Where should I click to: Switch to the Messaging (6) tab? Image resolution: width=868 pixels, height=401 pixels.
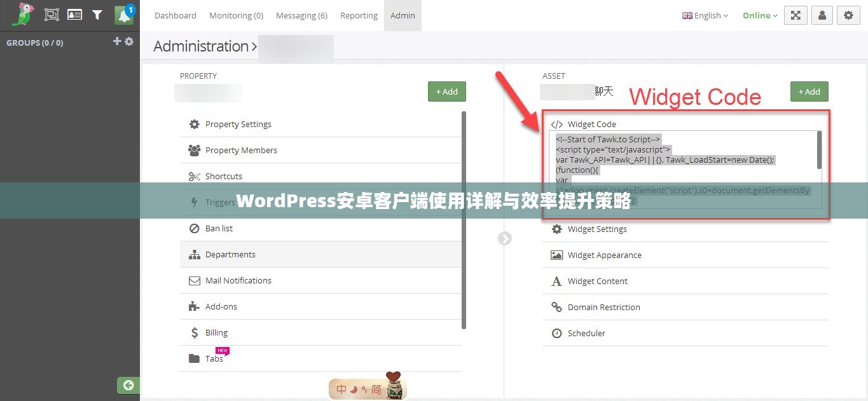(x=301, y=15)
